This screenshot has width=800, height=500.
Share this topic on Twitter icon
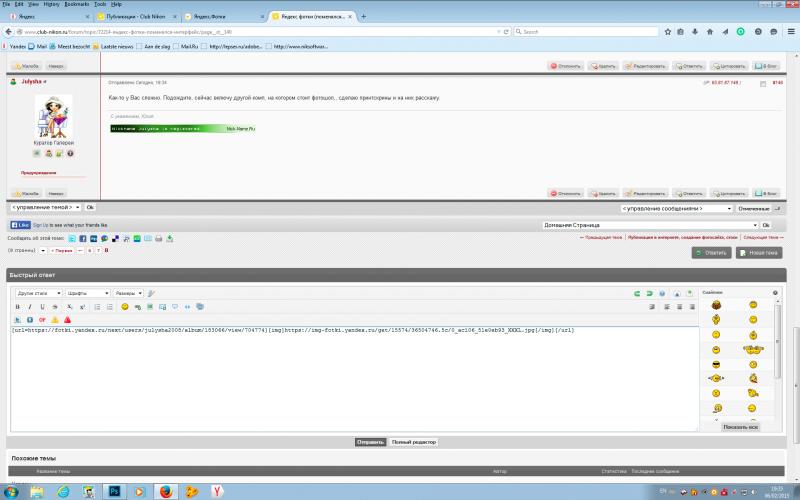[72, 238]
